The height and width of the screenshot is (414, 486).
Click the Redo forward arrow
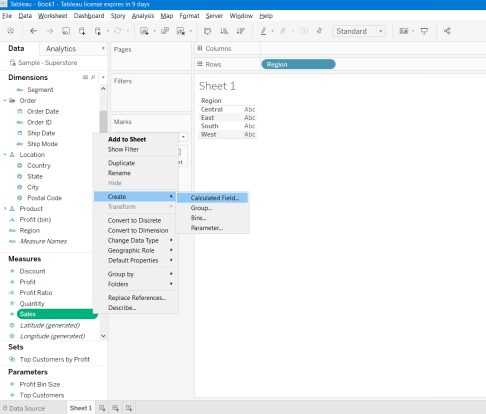pos(49,31)
